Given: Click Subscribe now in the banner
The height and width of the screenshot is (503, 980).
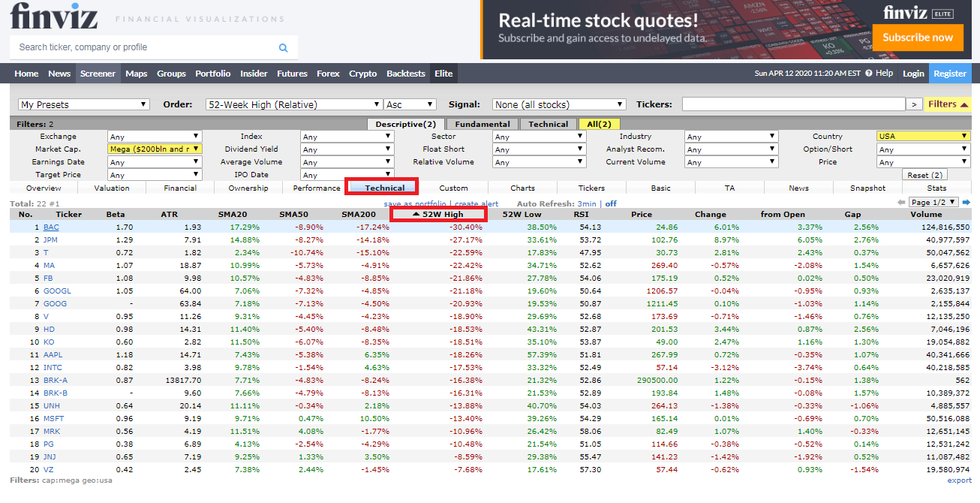Looking at the screenshot, I should [917, 38].
